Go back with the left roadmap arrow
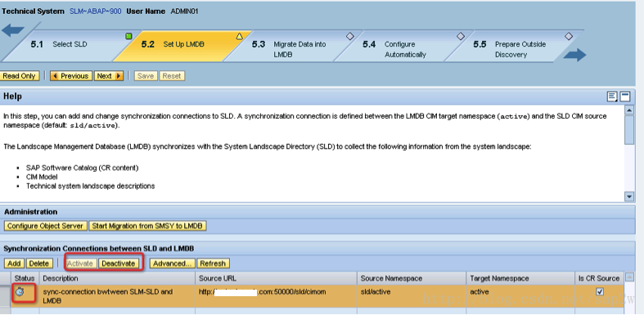 click(13, 31)
